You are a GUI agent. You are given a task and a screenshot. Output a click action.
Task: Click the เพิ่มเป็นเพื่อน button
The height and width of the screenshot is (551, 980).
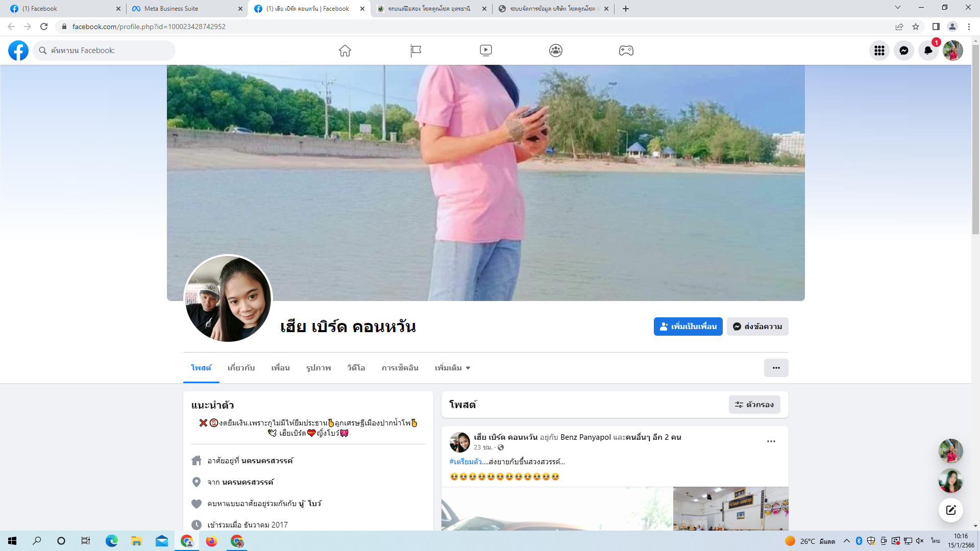(688, 327)
